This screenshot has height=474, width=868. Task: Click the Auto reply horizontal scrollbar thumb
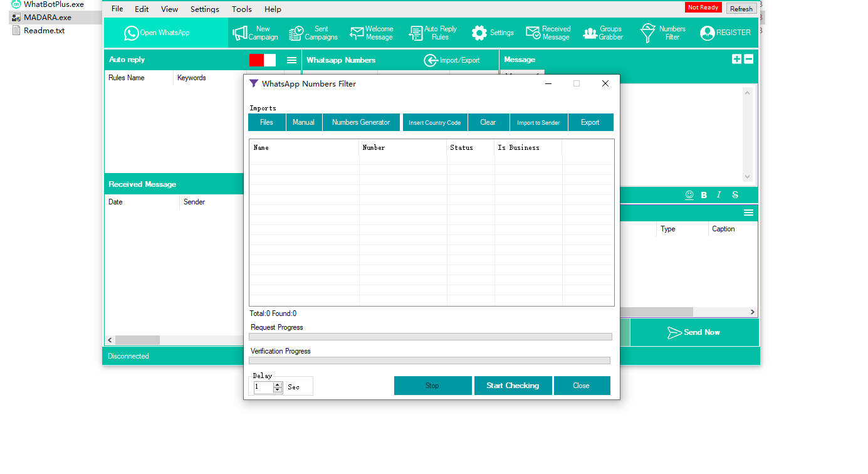click(137, 340)
